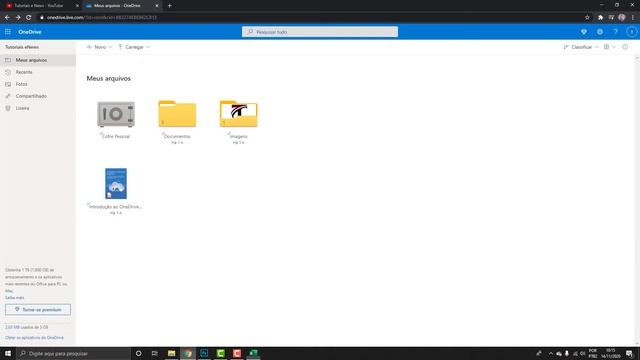Click the Torne-se premium button
The height and width of the screenshot is (360, 640).
[x=38, y=309]
